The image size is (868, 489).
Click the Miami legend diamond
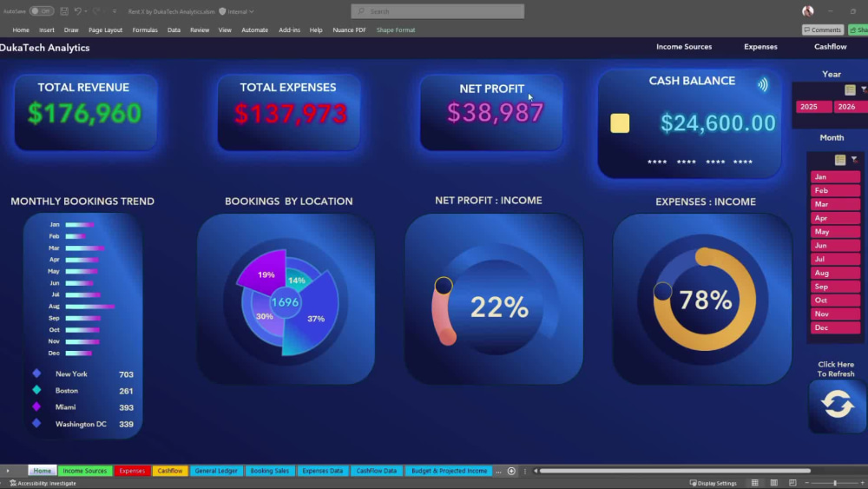(36, 406)
